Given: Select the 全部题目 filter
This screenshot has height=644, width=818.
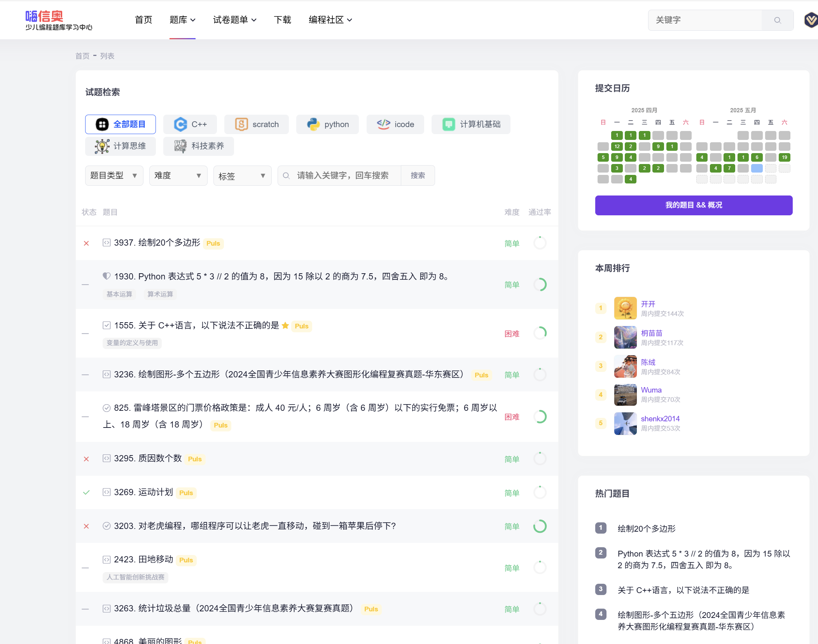Looking at the screenshot, I should point(121,124).
